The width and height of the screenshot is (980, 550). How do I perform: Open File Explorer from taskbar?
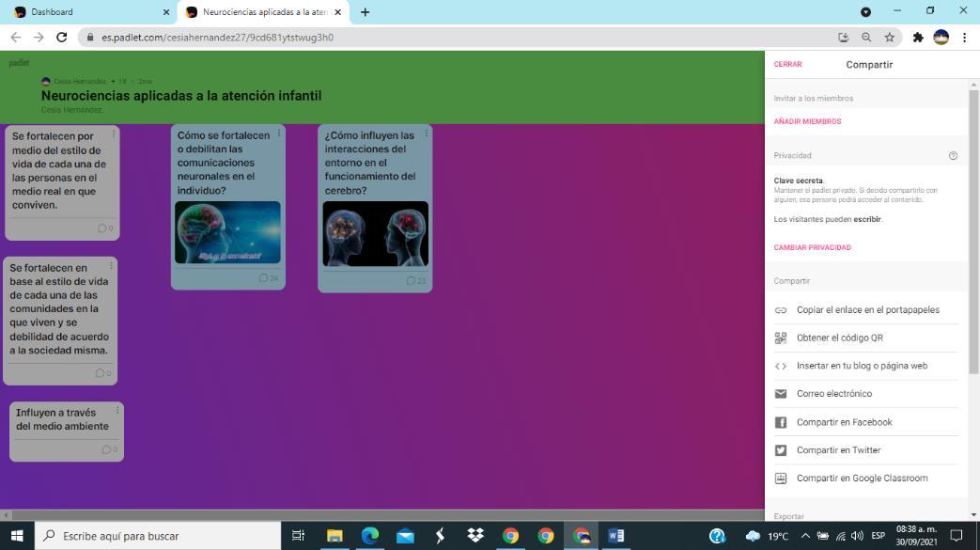coord(334,536)
